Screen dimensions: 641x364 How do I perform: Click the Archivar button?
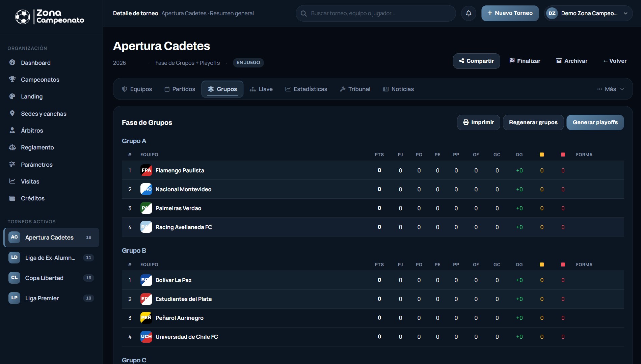572,61
